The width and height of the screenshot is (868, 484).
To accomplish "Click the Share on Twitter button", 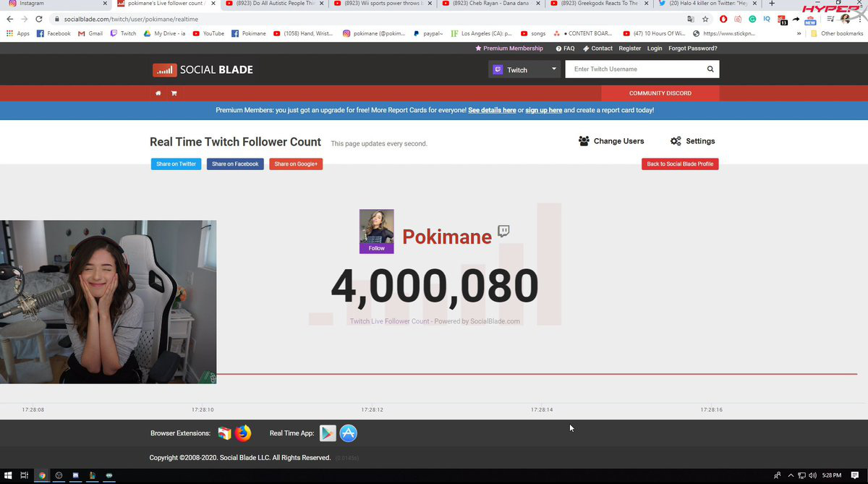I will coord(176,164).
